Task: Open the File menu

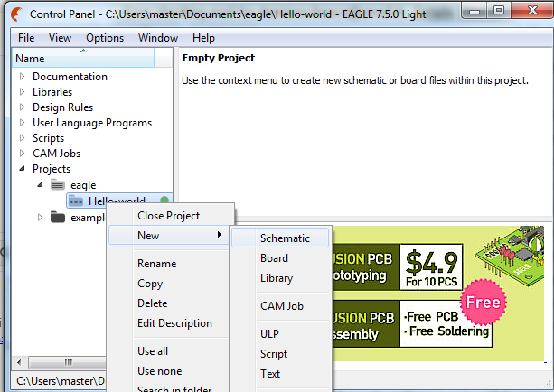Action: point(26,38)
